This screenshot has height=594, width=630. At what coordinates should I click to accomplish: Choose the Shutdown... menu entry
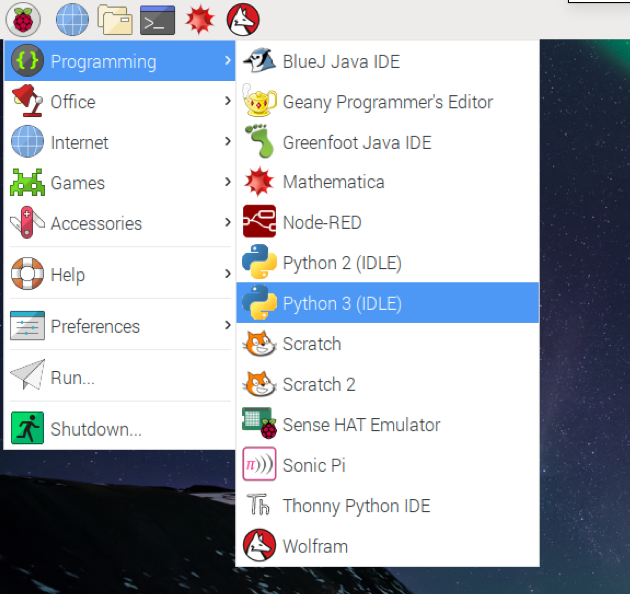120,428
